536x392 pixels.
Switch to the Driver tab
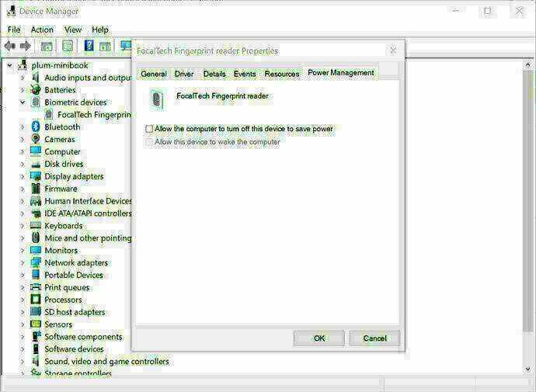(x=184, y=74)
